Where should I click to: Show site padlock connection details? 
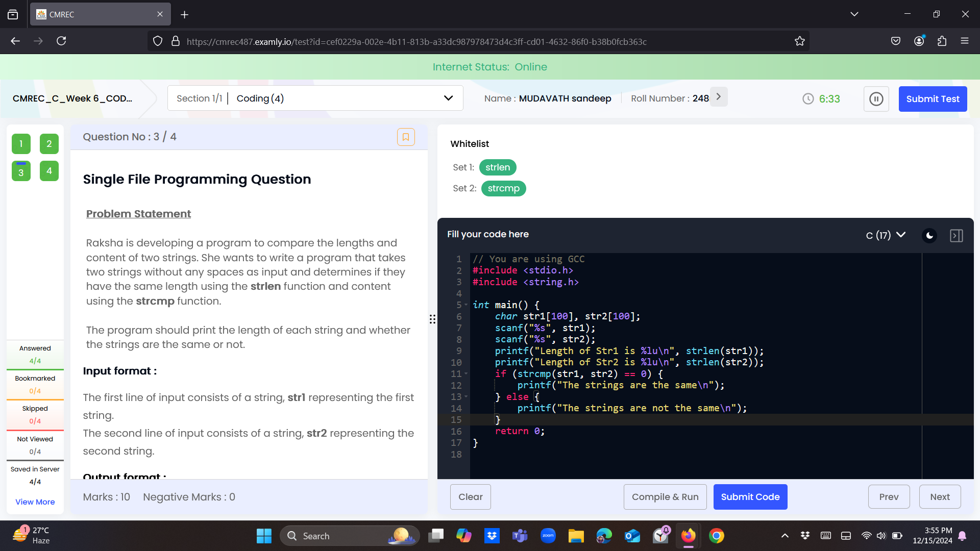(176, 41)
